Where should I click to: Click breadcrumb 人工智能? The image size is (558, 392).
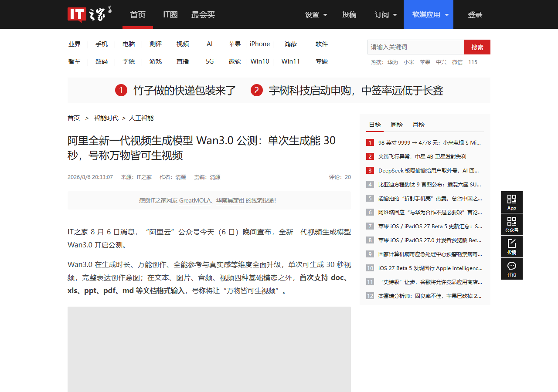tap(141, 118)
